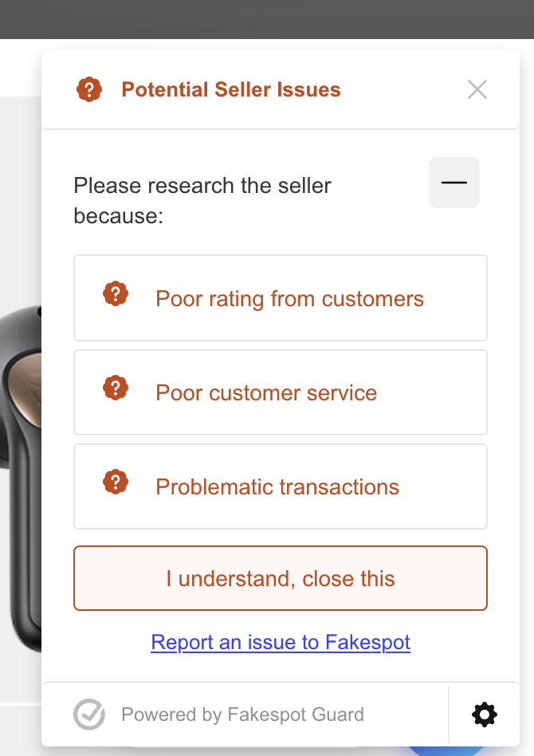Select the Poor rating from customers item
Viewport: 534px width, 756px height.
pyautogui.click(x=281, y=298)
